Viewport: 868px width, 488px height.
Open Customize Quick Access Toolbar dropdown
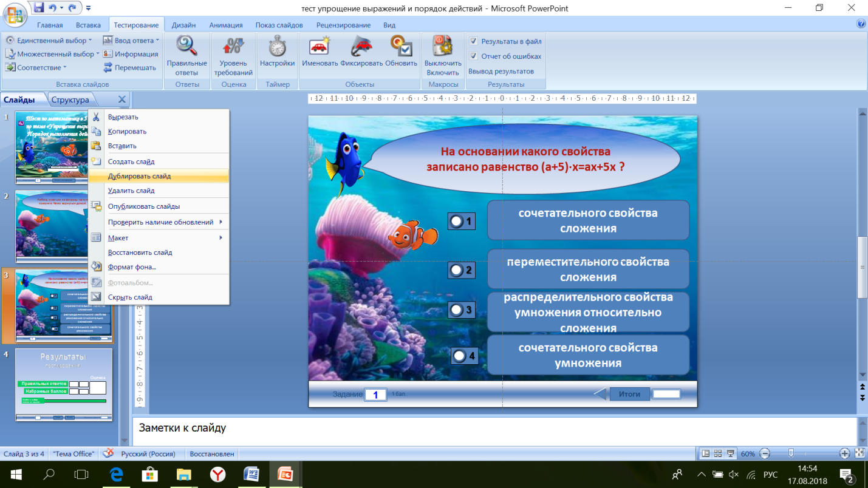pos(89,8)
